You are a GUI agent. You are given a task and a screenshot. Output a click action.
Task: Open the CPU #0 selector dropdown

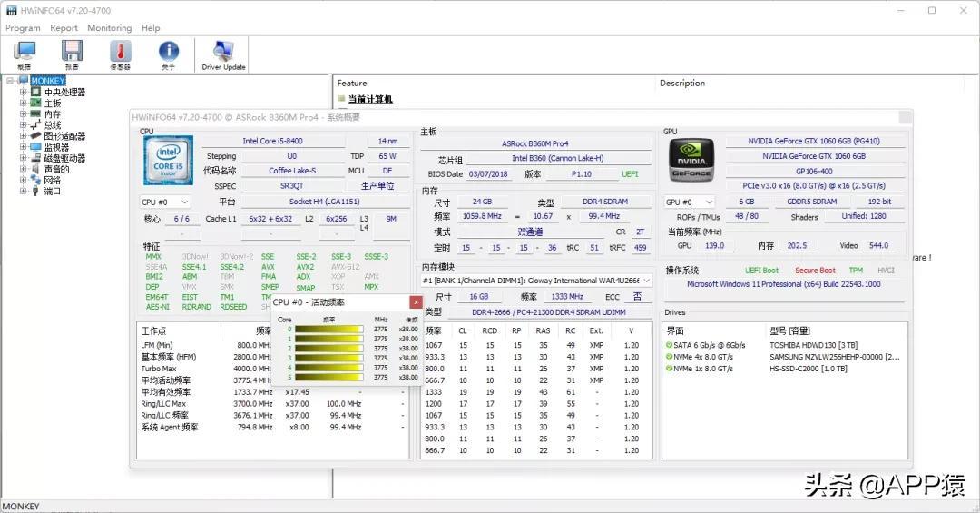tap(164, 202)
